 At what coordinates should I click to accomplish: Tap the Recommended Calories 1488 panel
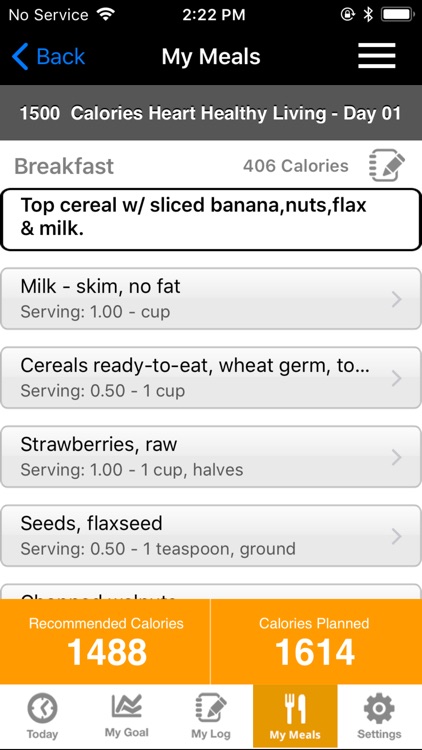point(105,641)
